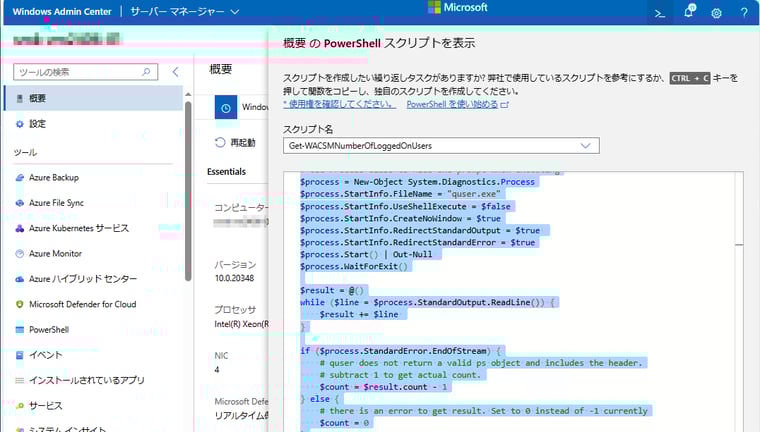Click the ツール section label

click(25, 152)
